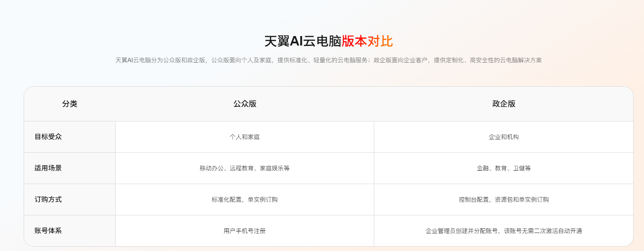
Task: Select the "政企版" column header
Action: coord(504,104)
